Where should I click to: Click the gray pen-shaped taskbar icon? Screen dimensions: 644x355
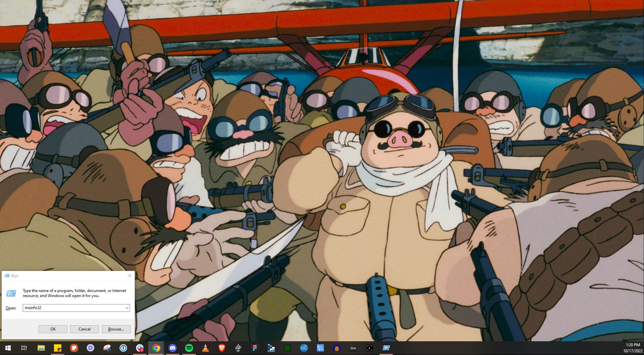238,348
